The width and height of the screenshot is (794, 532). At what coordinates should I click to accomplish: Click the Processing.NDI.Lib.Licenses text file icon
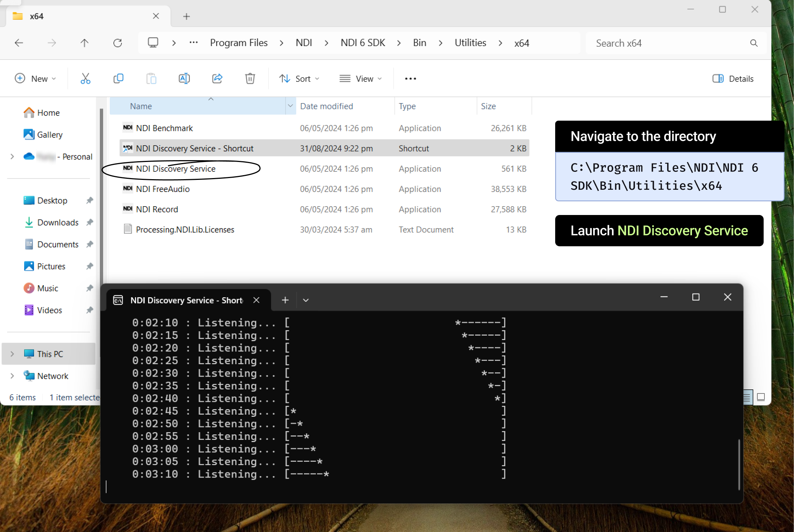pos(128,229)
